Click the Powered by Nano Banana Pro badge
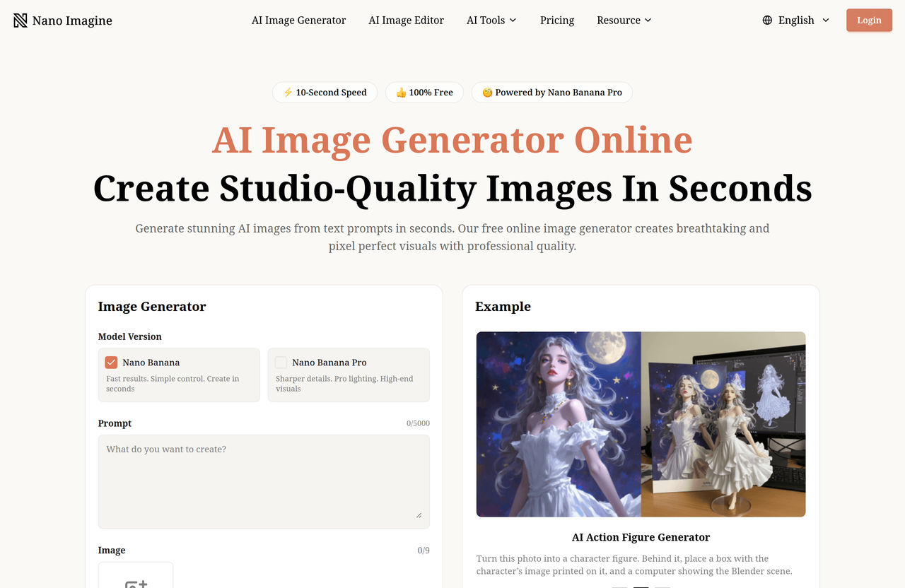 click(552, 93)
